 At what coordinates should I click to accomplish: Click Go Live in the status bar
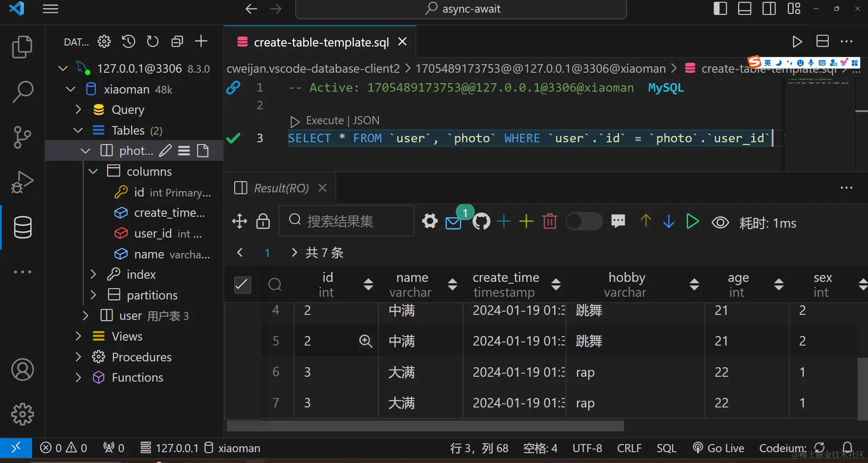point(718,448)
